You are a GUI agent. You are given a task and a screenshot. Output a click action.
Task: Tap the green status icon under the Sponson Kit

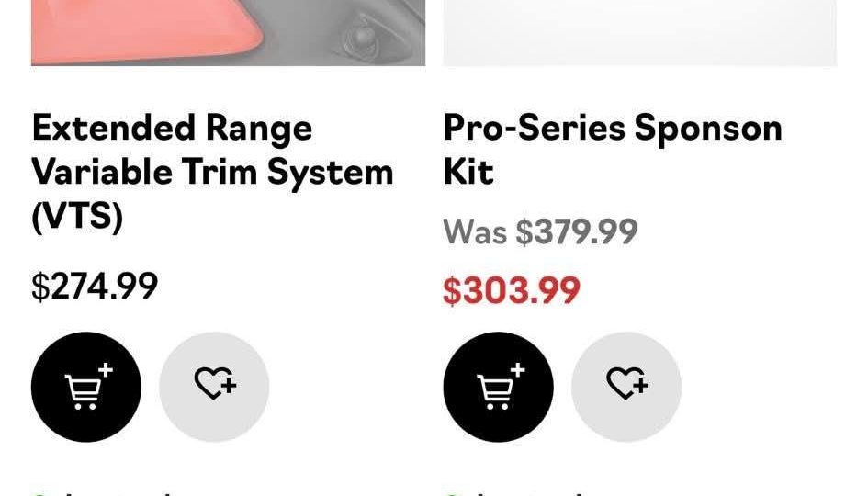point(450,493)
